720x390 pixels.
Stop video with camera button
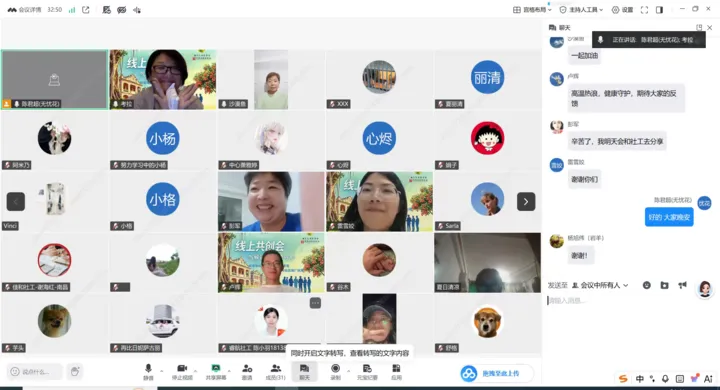[x=182, y=371]
